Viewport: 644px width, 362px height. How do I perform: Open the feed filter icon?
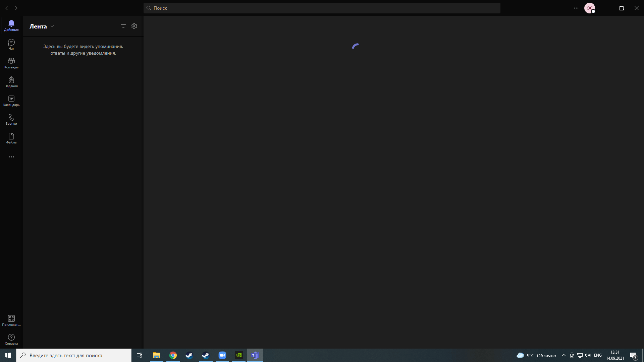pos(123,26)
